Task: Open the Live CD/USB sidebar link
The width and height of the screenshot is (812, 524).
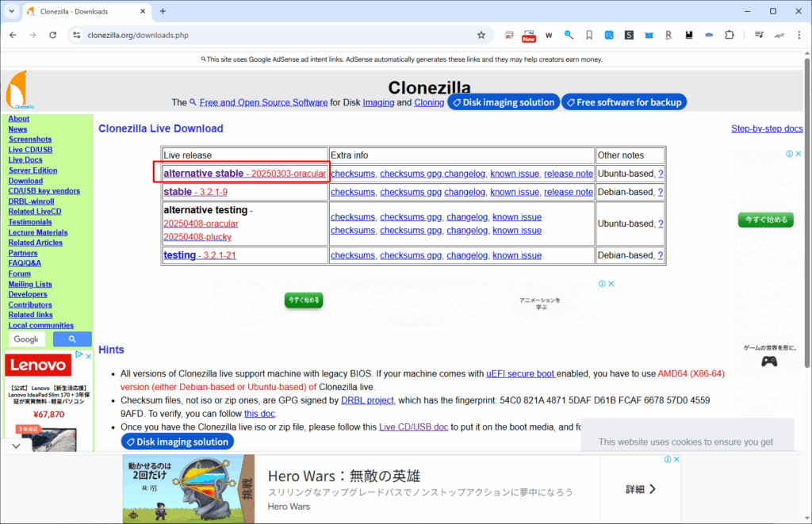Action: (x=30, y=150)
